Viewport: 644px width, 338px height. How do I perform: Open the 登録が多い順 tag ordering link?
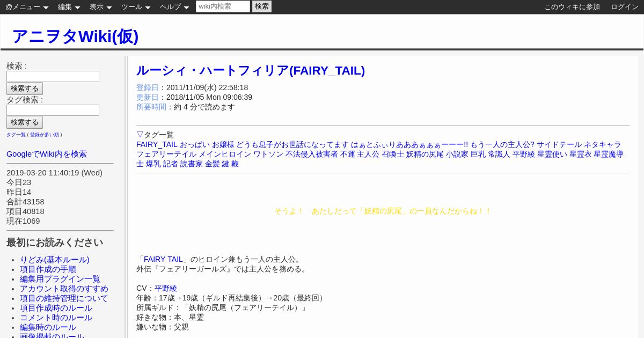(x=45, y=135)
